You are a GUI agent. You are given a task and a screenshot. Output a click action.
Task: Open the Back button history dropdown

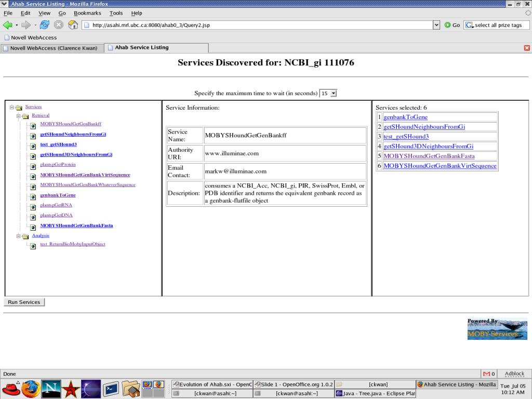pos(17,25)
